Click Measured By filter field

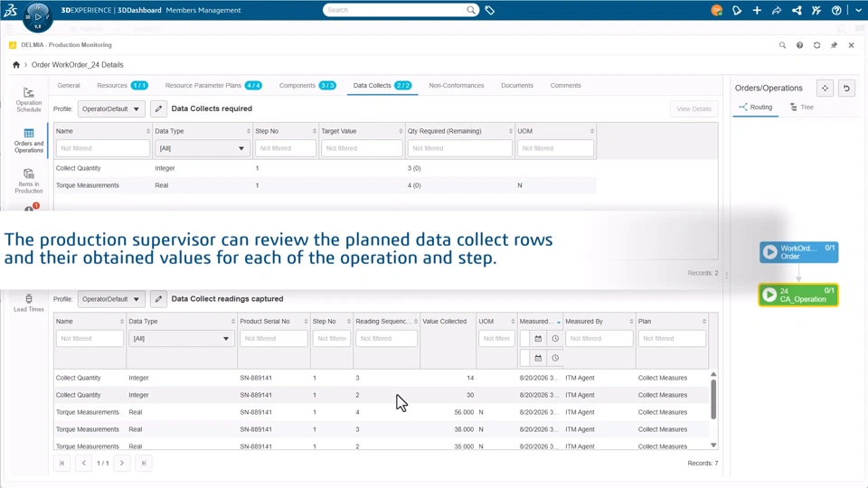[x=599, y=339]
